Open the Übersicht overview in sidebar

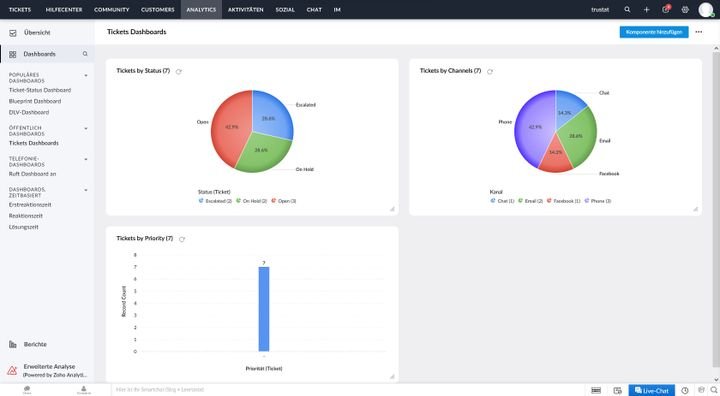coord(37,33)
